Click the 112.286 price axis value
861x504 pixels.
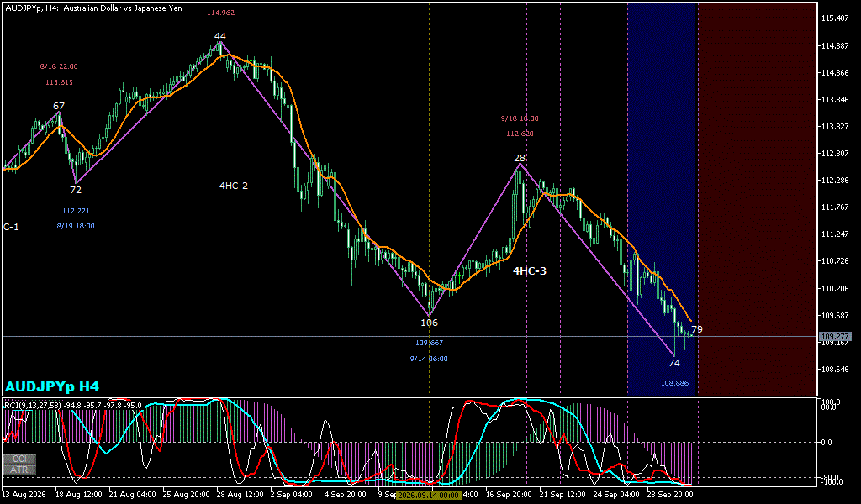coord(835,180)
